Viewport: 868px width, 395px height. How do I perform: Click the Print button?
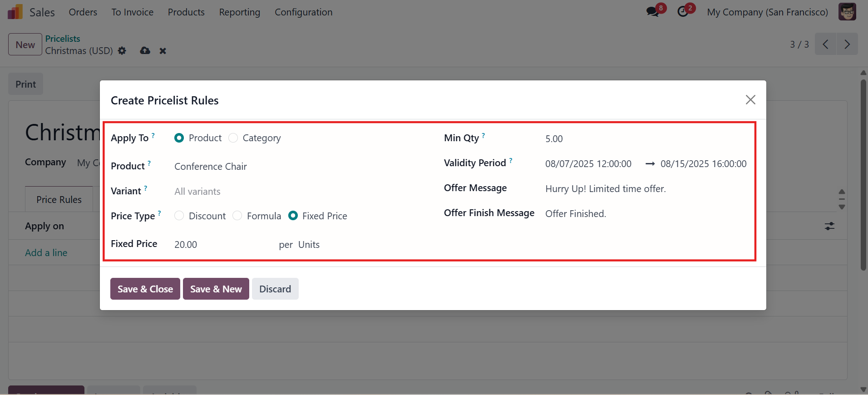pos(26,84)
